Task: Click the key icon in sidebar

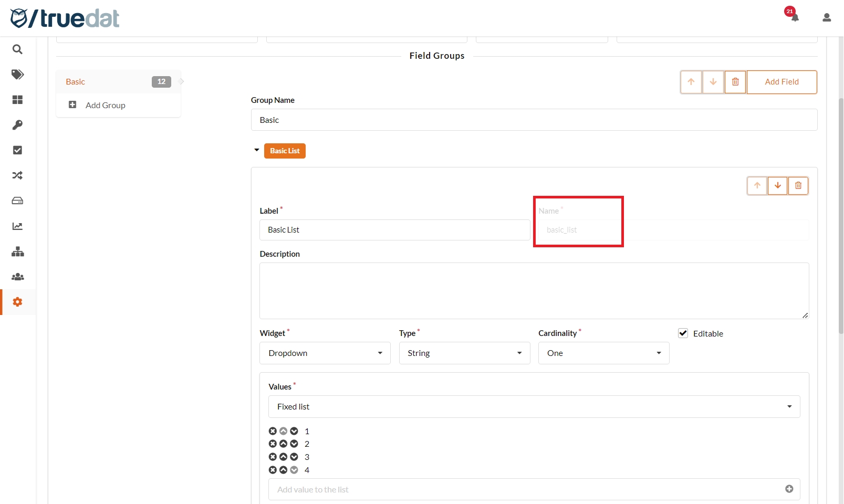Action: click(x=17, y=125)
